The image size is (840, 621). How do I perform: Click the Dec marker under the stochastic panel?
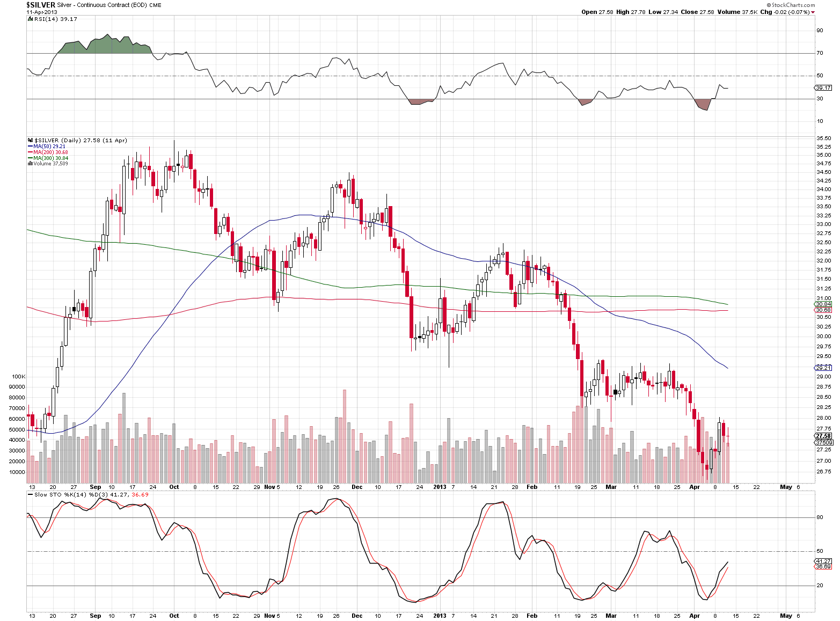click(x=357, y=616)
